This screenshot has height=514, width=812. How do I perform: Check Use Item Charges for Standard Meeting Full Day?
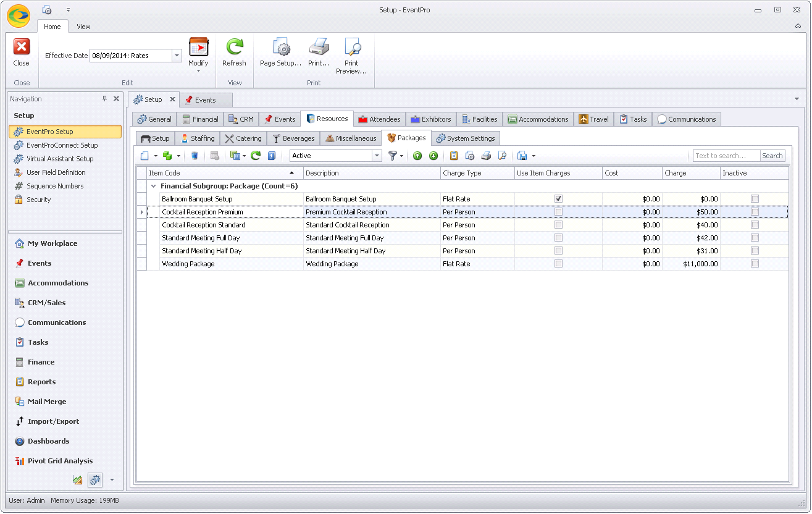(x=559, y=238)
